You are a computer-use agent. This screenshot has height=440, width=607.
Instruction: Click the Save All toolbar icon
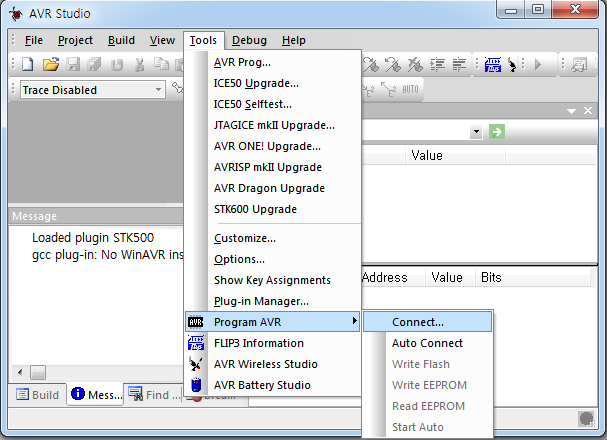point(94,64)
